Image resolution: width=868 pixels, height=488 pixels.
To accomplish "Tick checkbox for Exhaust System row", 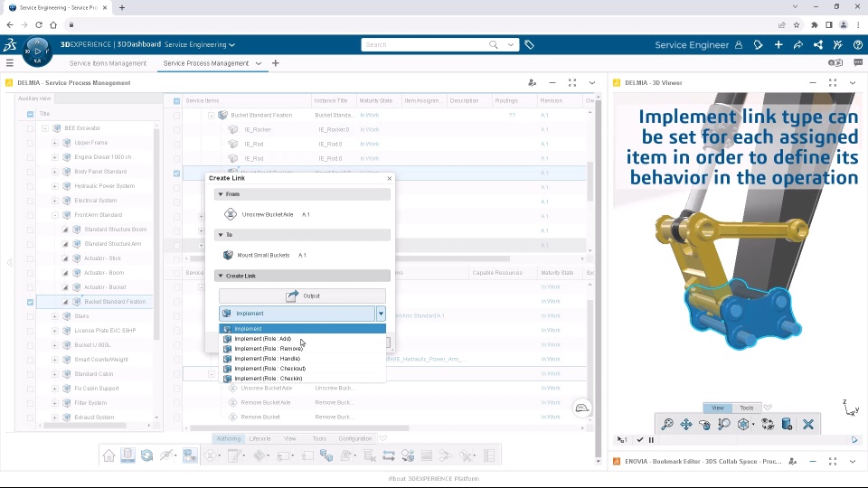I will [31, 418].
